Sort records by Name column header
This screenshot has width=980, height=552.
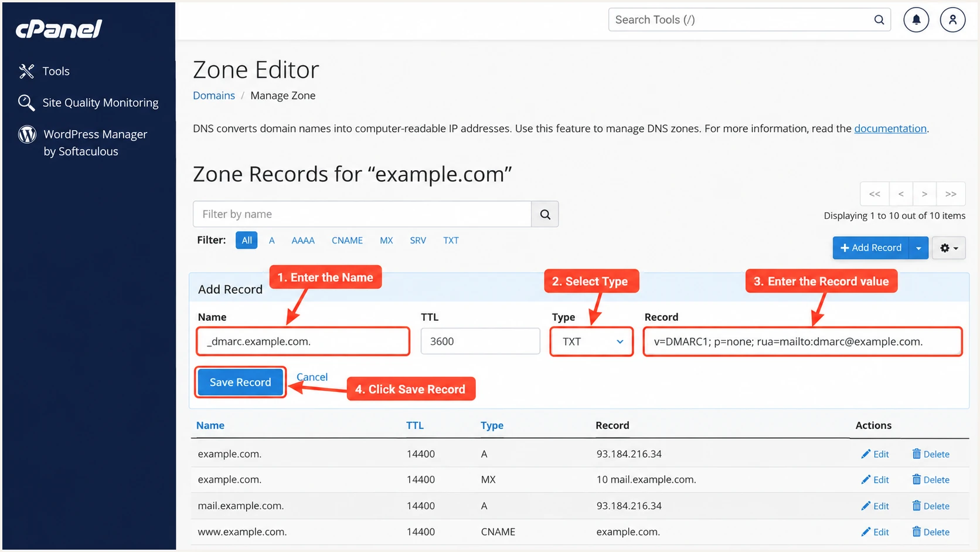click(x=210, y=425)
